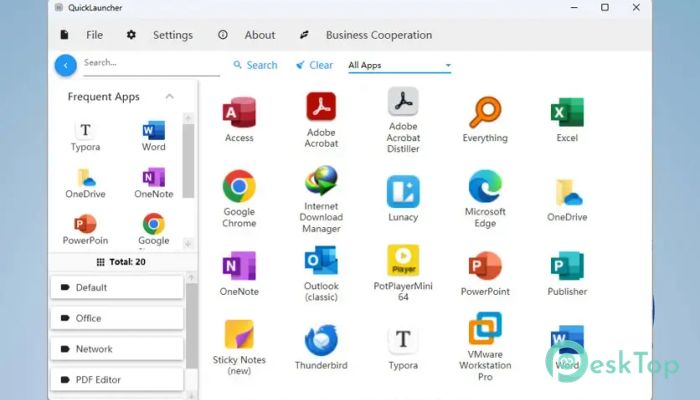Image resolution: width=700 pixels, height=400 pixels.
Task: Open the Everything search app
Action: click(x=485, y=120)
